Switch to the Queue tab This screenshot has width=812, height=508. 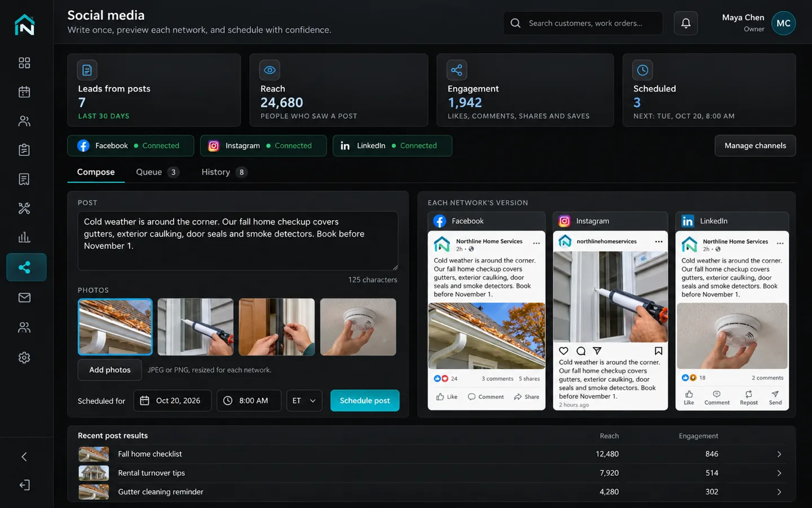pos(157,172)
